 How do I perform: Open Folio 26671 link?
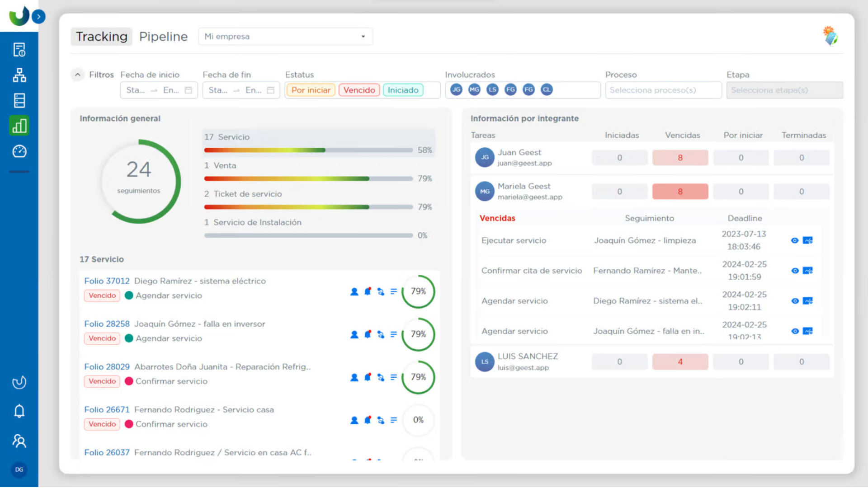pyautogui.click(x=107, y=410)
